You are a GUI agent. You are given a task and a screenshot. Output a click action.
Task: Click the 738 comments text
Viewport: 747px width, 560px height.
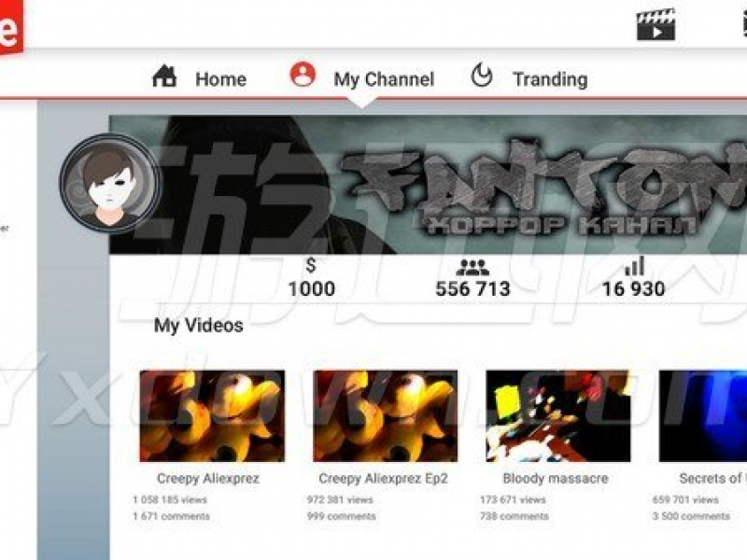pos(514,516)
